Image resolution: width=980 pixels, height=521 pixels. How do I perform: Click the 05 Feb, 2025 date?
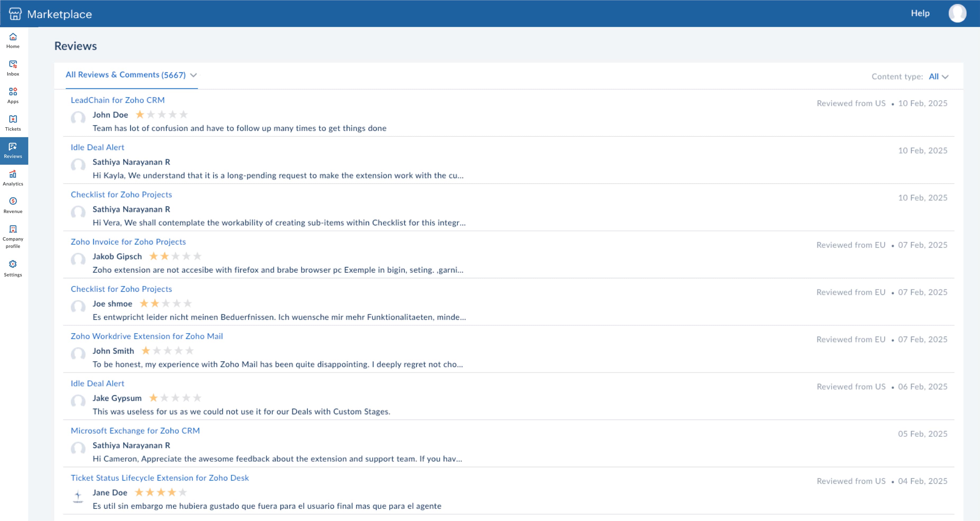[923, 434]
